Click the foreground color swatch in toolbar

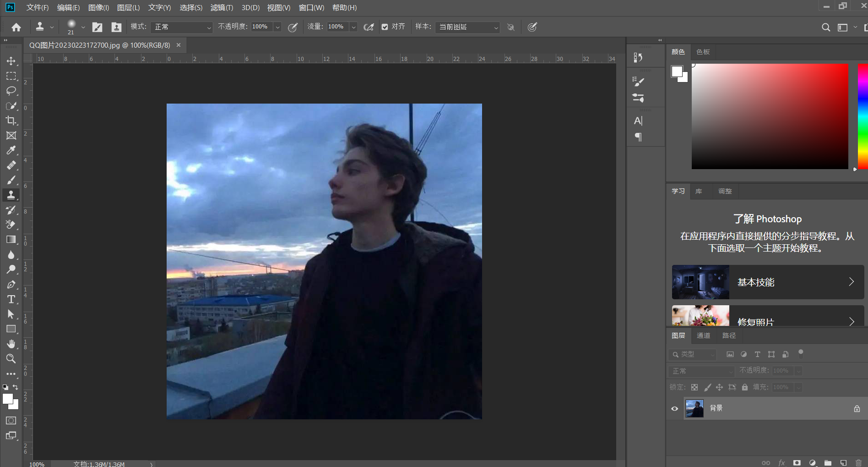tap(7, 399)
